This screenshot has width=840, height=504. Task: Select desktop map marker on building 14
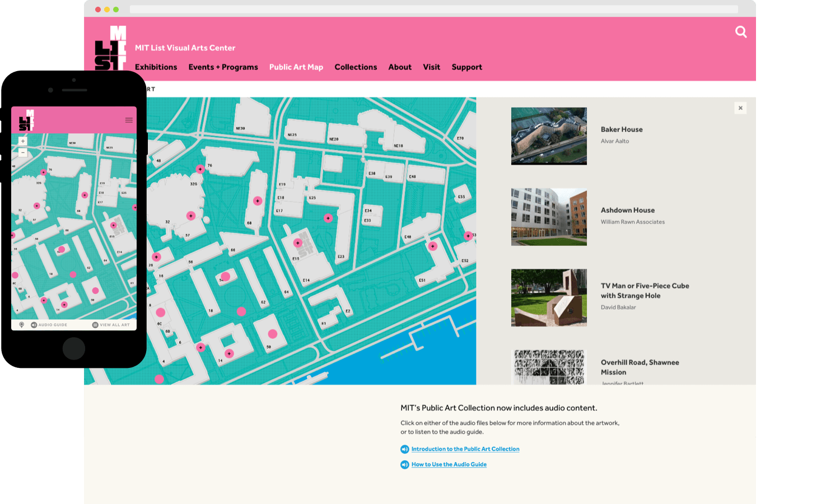pos(229,353)
